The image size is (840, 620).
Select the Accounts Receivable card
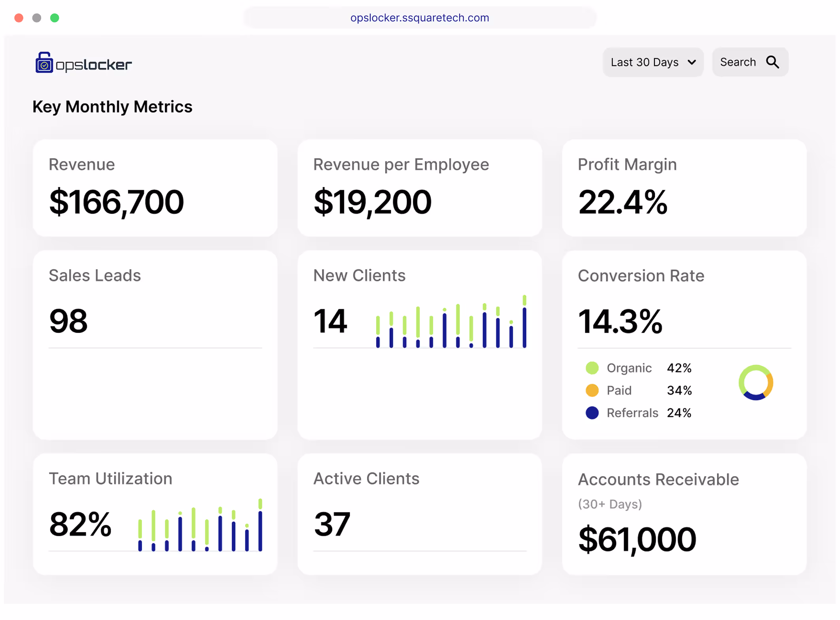pos(684,514)
